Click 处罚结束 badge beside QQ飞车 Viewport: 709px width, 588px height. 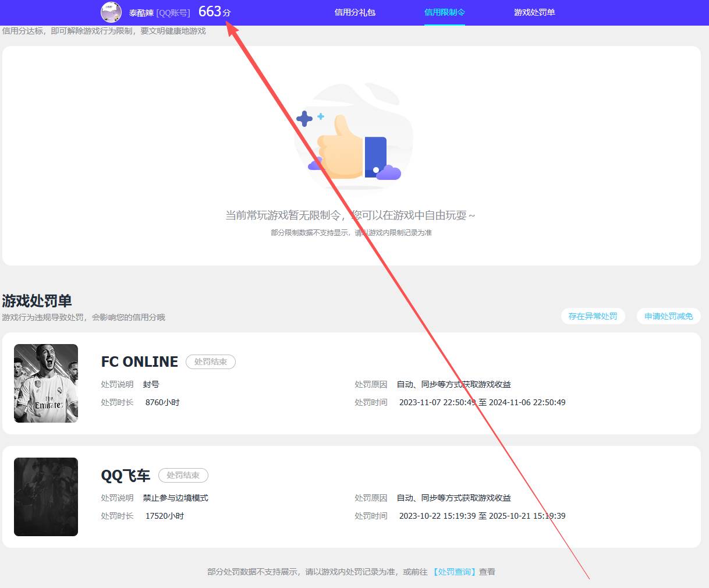[x=183, y=475]
